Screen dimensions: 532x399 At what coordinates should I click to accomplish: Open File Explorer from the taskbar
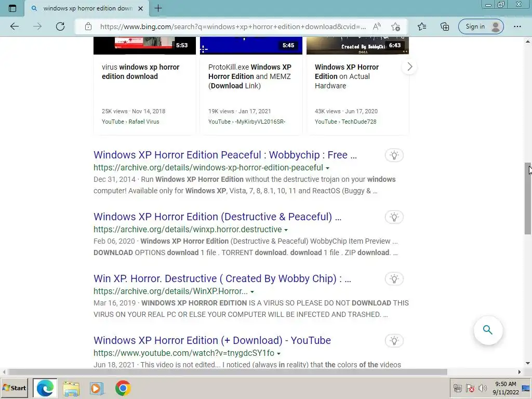click(71, 388)
